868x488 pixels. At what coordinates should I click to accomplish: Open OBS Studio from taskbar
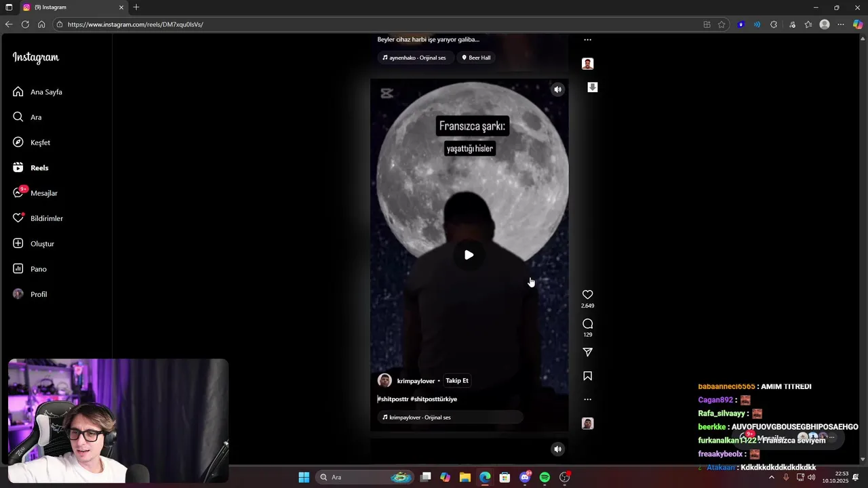coord(565,477)
